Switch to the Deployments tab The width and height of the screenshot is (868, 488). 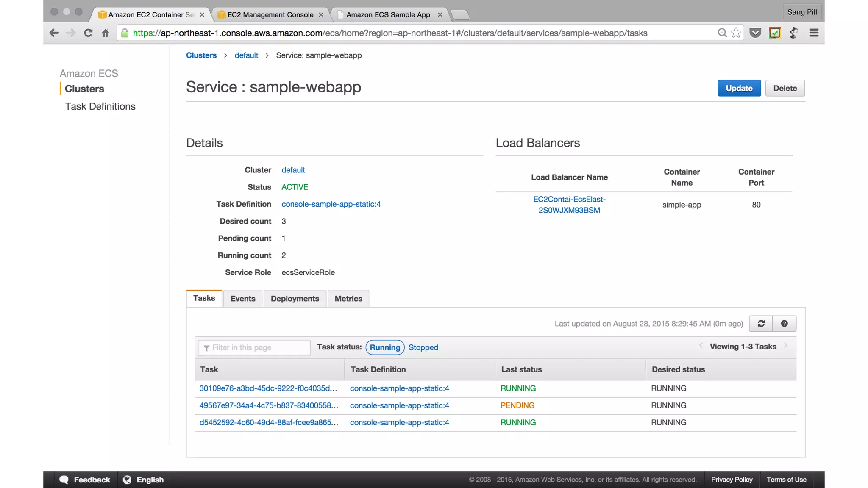click(x=295, y=299)
